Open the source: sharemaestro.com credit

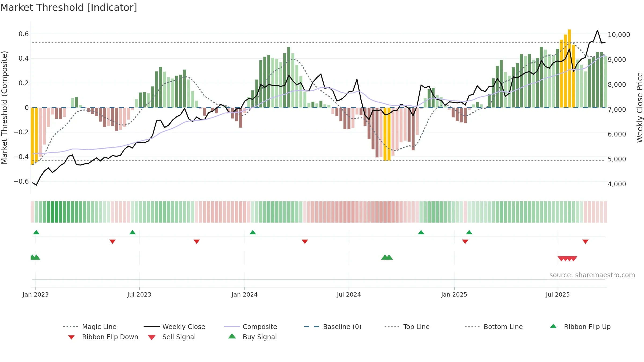click(592, 275)
